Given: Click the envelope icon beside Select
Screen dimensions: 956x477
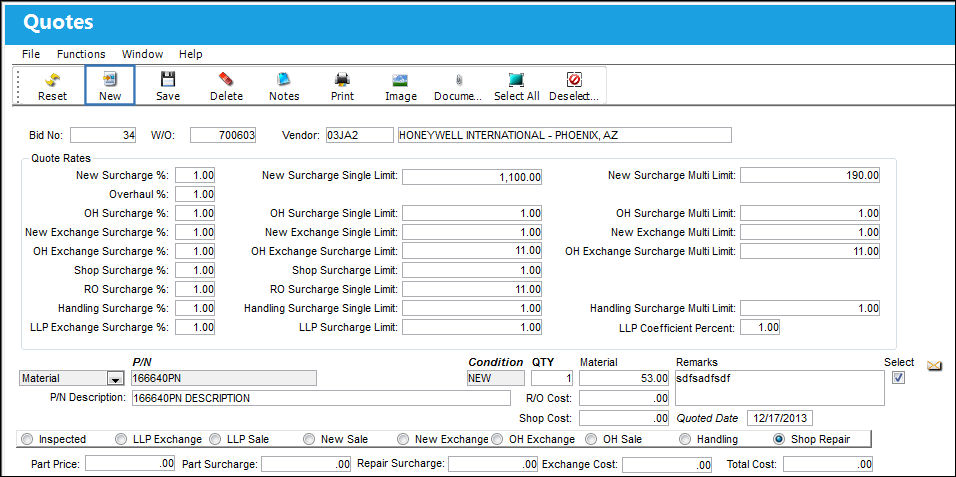Looking at the screenshot, I should (x=935, y=366).
